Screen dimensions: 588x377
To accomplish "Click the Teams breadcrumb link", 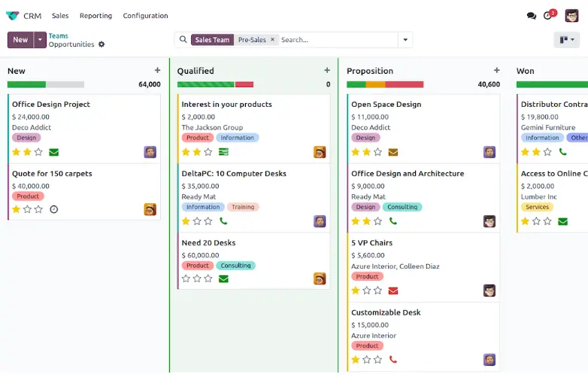I will (59, 35).
